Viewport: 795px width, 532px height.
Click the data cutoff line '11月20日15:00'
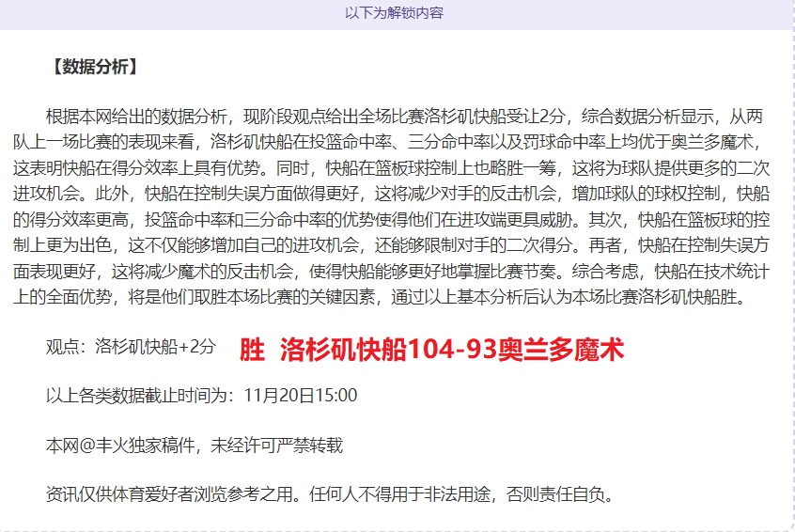coord(201,396)
